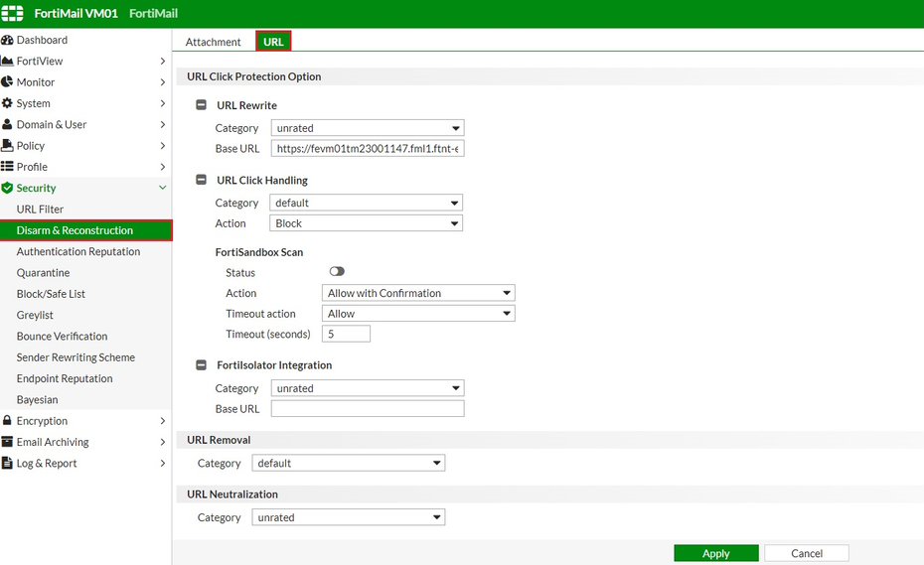Expand the Encryption menu chevron

(163, 421)
